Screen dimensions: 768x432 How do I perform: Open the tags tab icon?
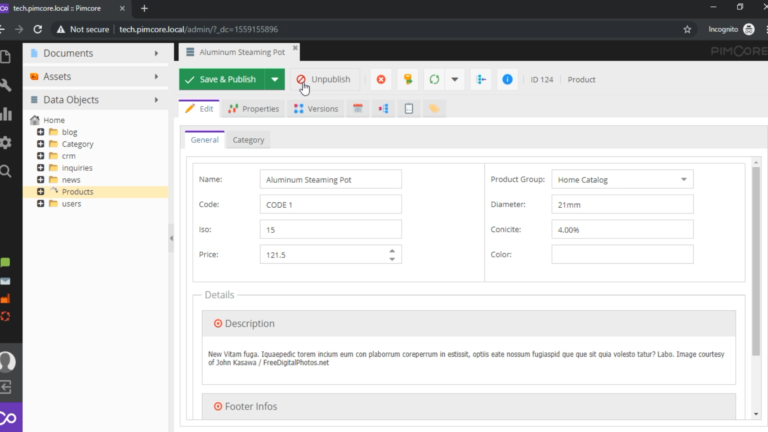(x=434, y=109)
